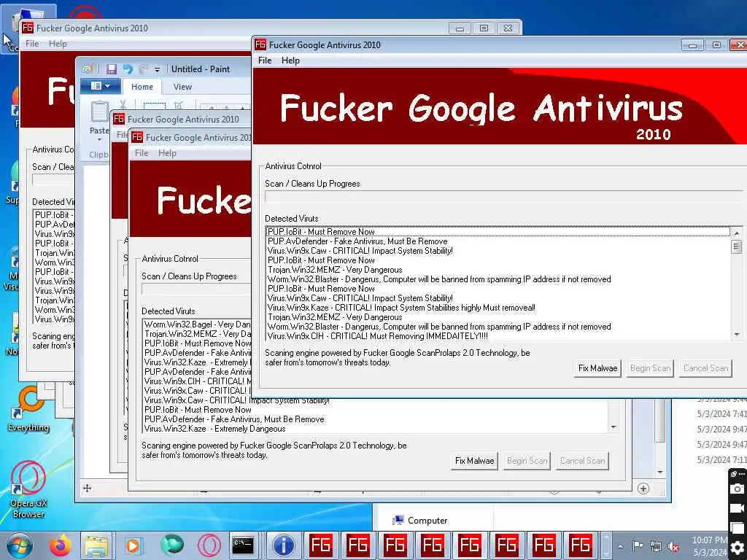Click the FG icon of the second antivirus title bar
The image size is (747, 560).
click(x=137, y=137)
